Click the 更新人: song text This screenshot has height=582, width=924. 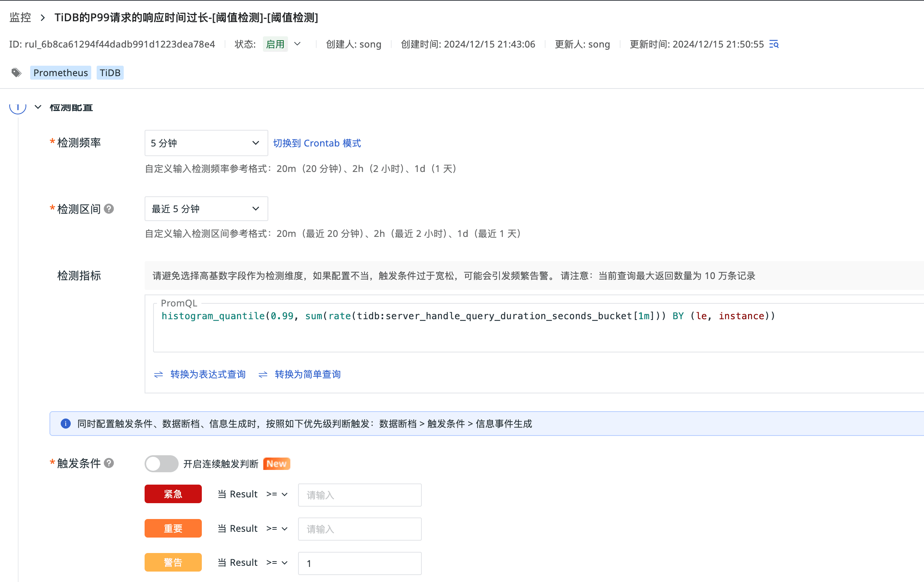pyautogui.click(x=582, y=44)
